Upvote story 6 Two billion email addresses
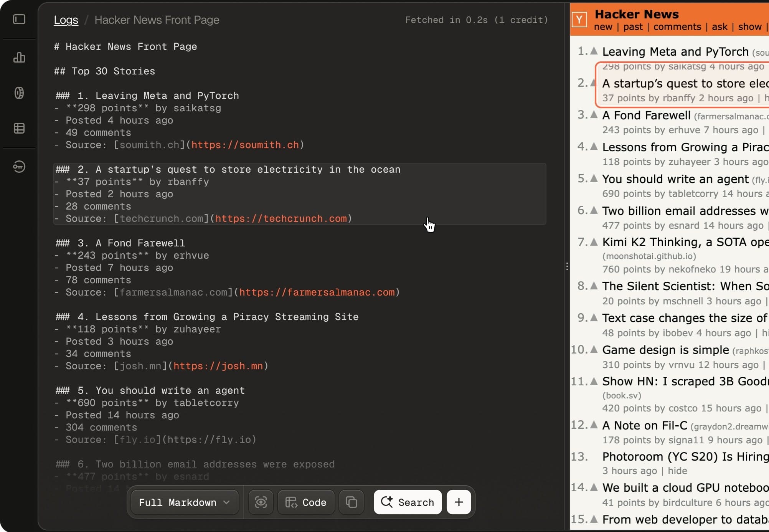Screen dimensions: 769x532 pos(594,210)
